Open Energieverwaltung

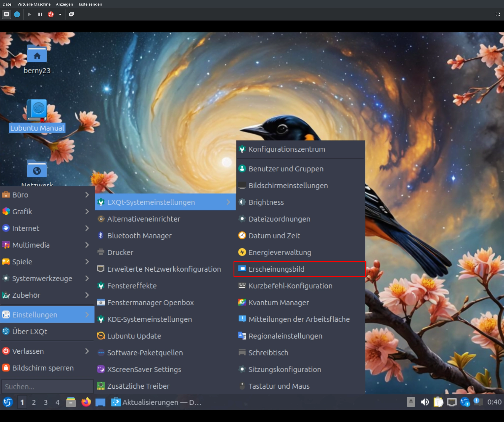[301, 252]
